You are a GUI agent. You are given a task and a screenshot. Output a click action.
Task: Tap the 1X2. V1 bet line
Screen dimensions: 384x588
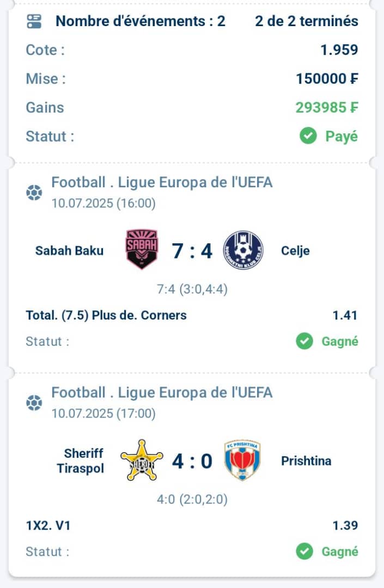pos(48,525)
